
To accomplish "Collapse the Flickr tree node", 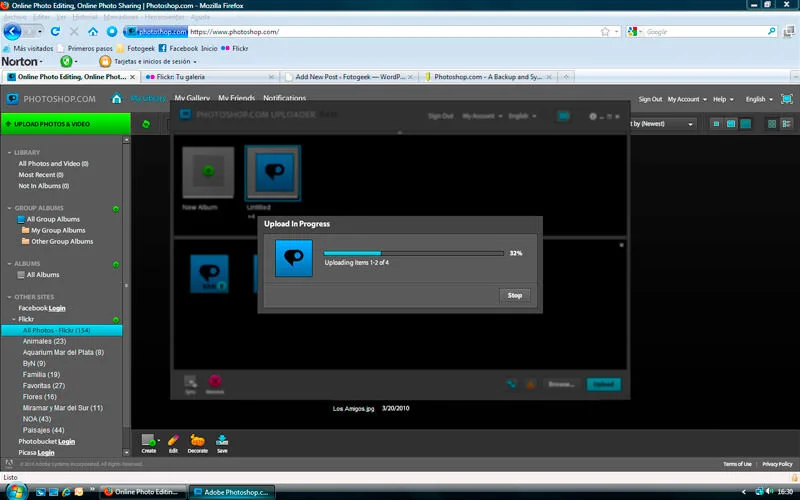I will pyautogui.click(x=14, y=319).
